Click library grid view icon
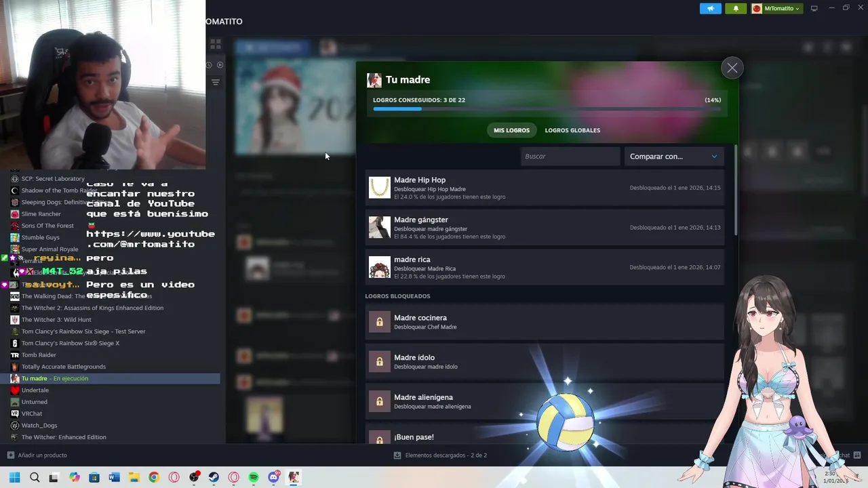 [x=216, y=45]
